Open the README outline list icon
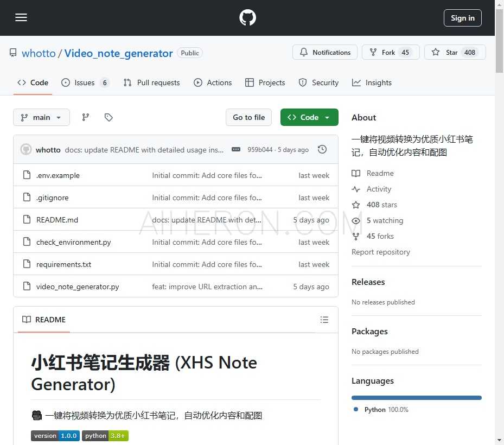504x445 pixels. point(324,320)
